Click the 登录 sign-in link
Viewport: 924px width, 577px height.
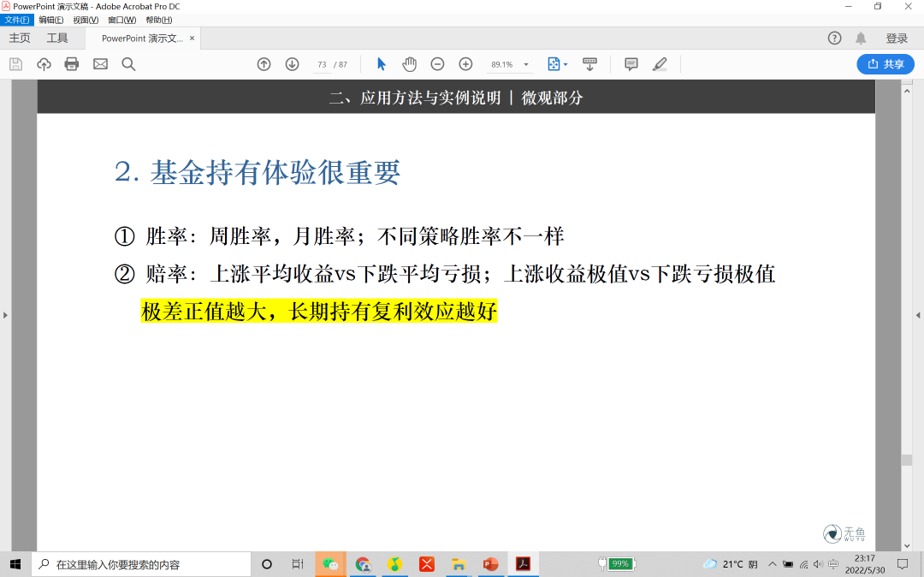[897, 38]
